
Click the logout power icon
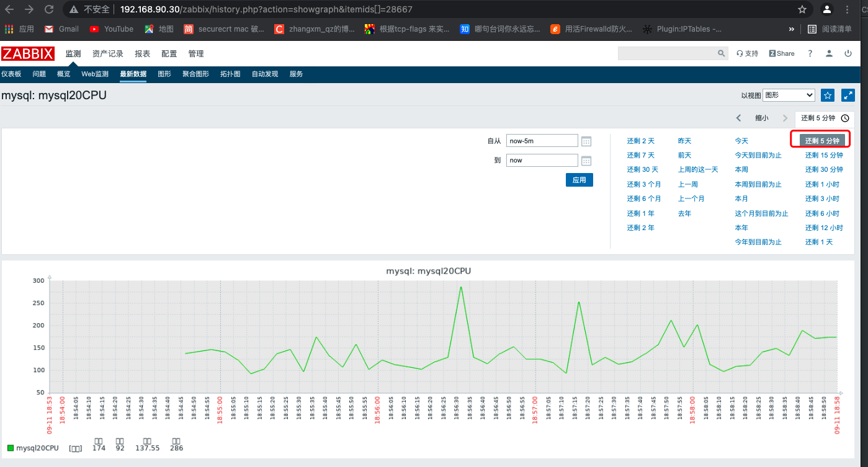click(848, 53)
